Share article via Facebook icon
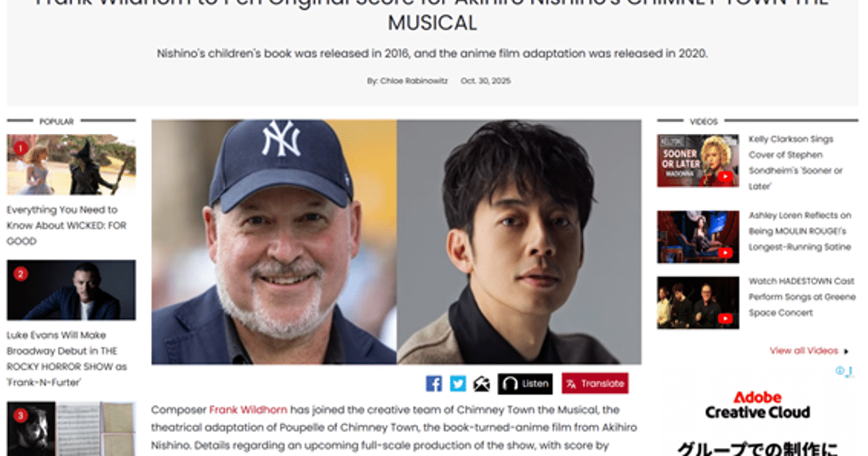This screenshot has width=868, height=456. tap(434, 384)
